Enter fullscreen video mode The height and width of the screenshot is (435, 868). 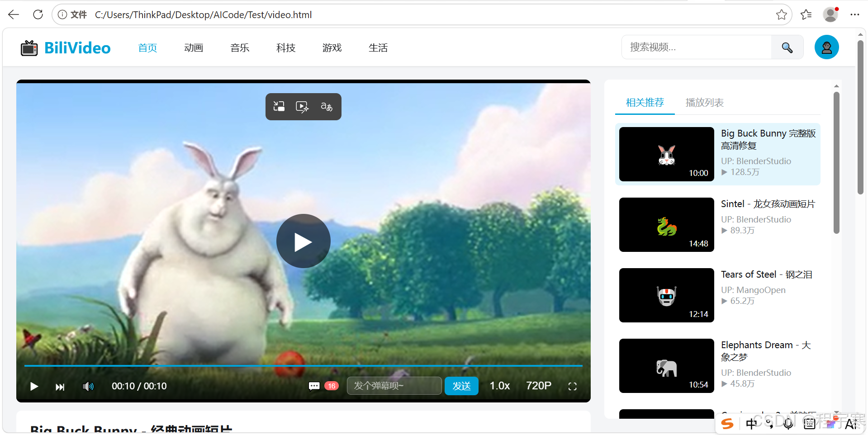pyautogui.click(x=572, y=386)
